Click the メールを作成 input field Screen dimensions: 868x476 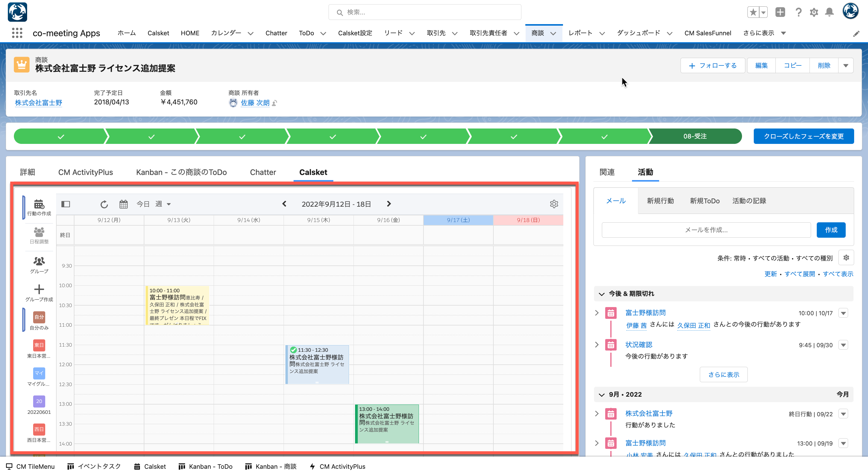point(706,230)
